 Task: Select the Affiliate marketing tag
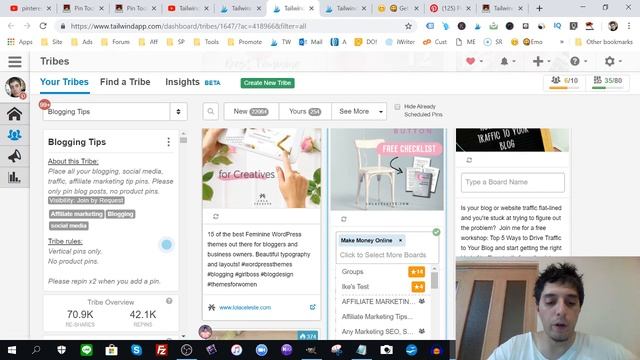pos(77,214)
